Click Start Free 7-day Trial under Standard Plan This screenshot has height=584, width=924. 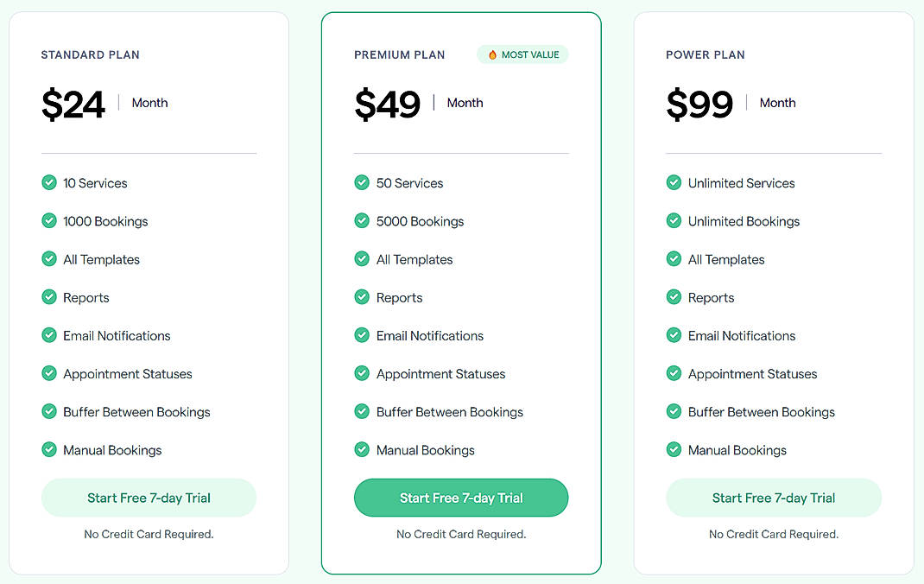coord(149,498)
